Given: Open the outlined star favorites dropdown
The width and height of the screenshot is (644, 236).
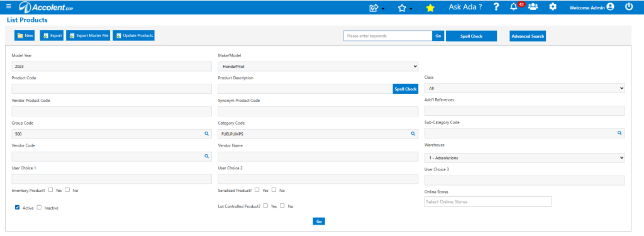Looking at the screenshot, I should 404,8.
